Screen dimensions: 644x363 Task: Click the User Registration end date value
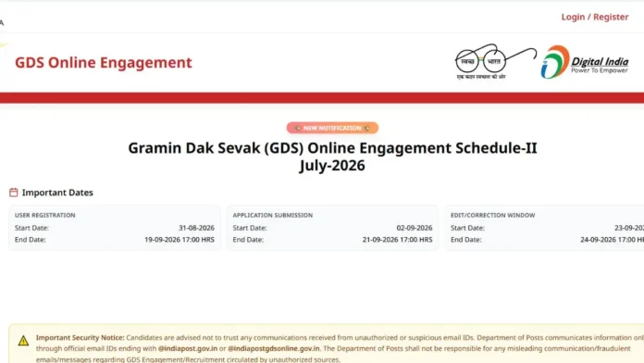pyautogui.click(x=180, y=240)
